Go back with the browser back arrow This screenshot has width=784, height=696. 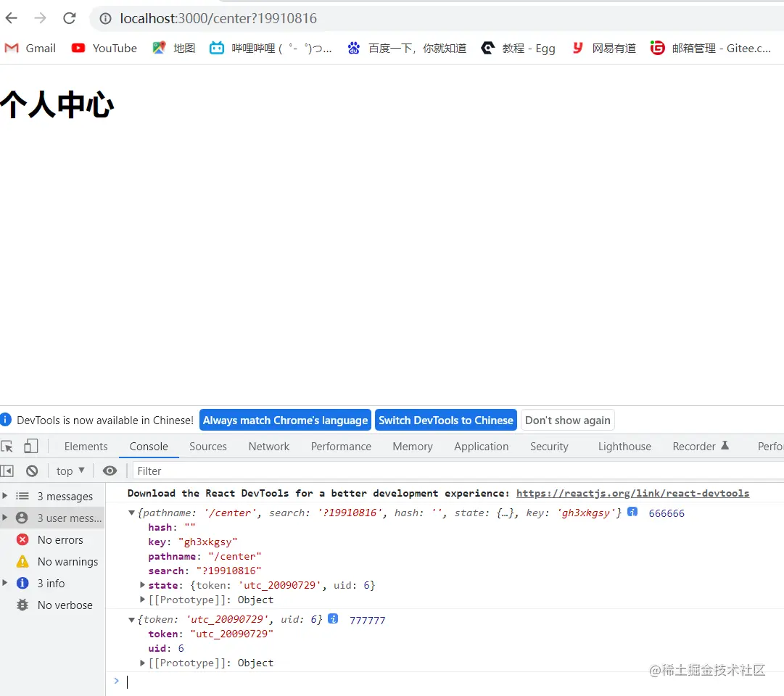point(12,19)
